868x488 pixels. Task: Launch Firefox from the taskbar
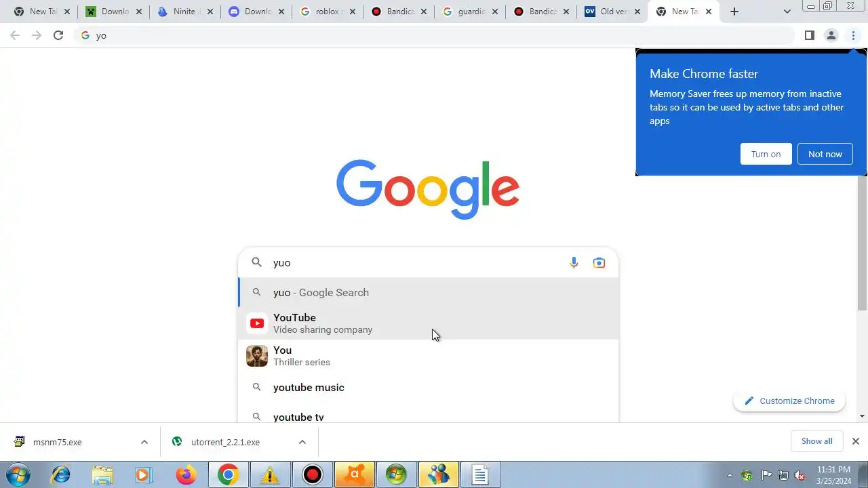point(186,475)
